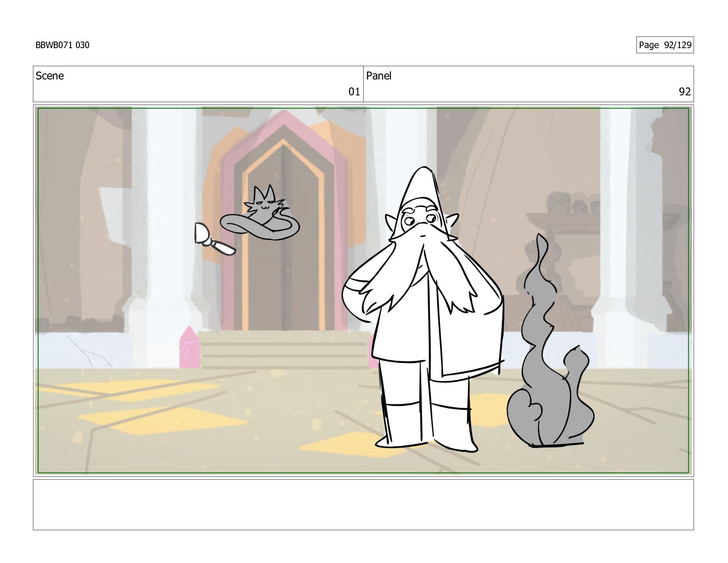
Task: Click the 'BBWB071 030' document code
Action: [x=62, y=45]
